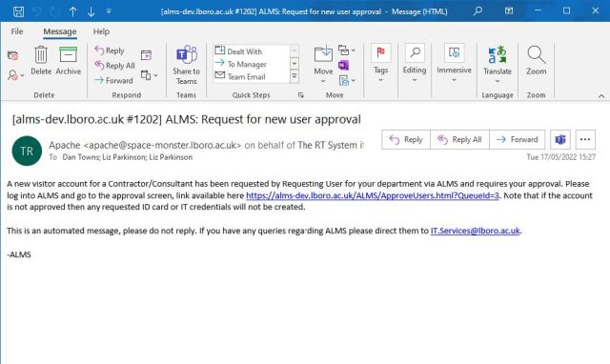Click the message subject line text
The image size is (610, 364).
coord(187,119)
